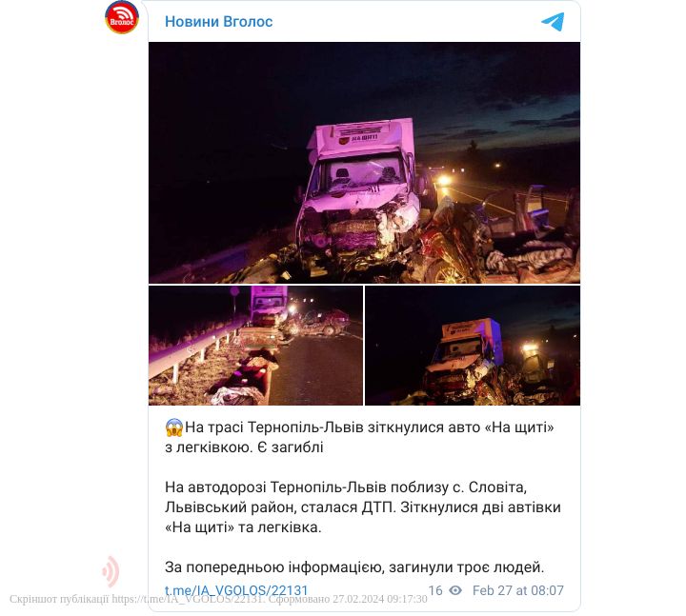Open the large crashed truck photo
686x616 pixels.
pos(364,163)
